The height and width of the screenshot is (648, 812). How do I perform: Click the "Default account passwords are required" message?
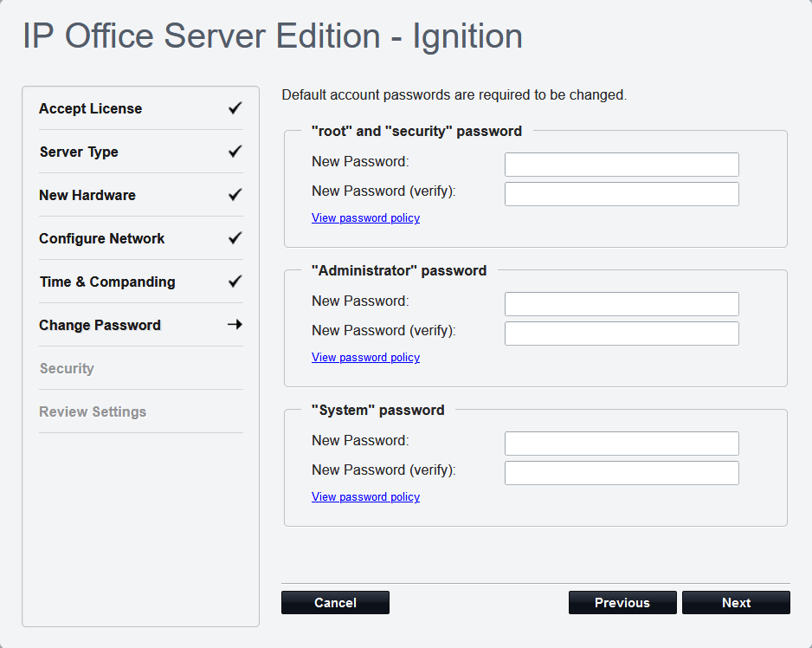point(454,95)
